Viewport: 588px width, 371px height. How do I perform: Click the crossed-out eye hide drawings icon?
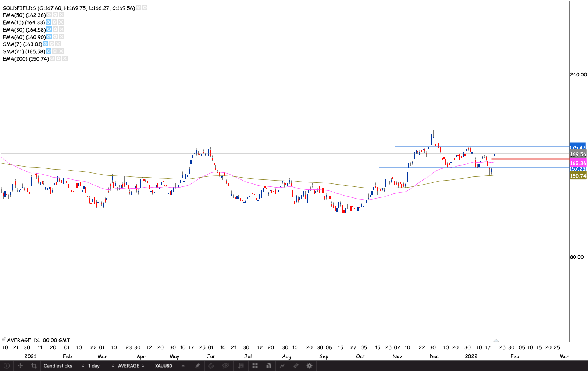[225, 366]
